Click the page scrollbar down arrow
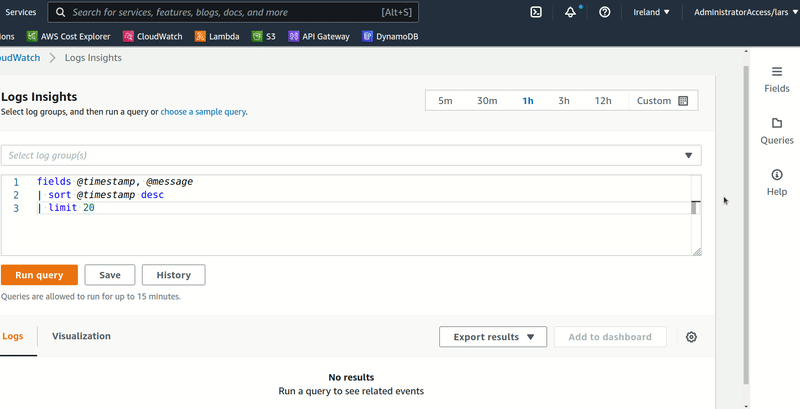This screenshot has width=800, height=409. click(x=746, y=406)
